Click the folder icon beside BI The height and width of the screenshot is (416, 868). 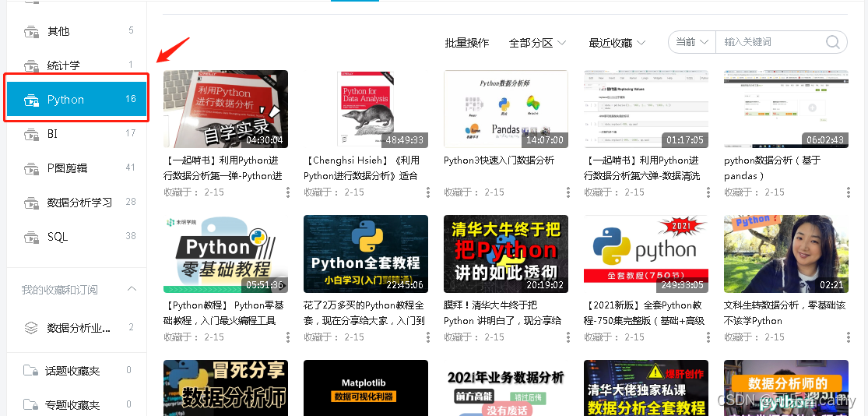pyautogui.click(x=31, y=135)
